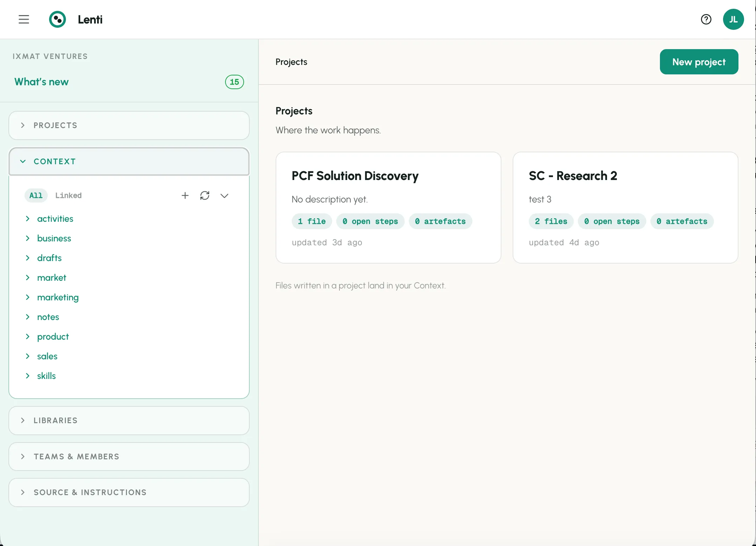Expand the product folder chevron
Image resolution: width=756 pixels, height=546 pixels.
tap(27, 337)
